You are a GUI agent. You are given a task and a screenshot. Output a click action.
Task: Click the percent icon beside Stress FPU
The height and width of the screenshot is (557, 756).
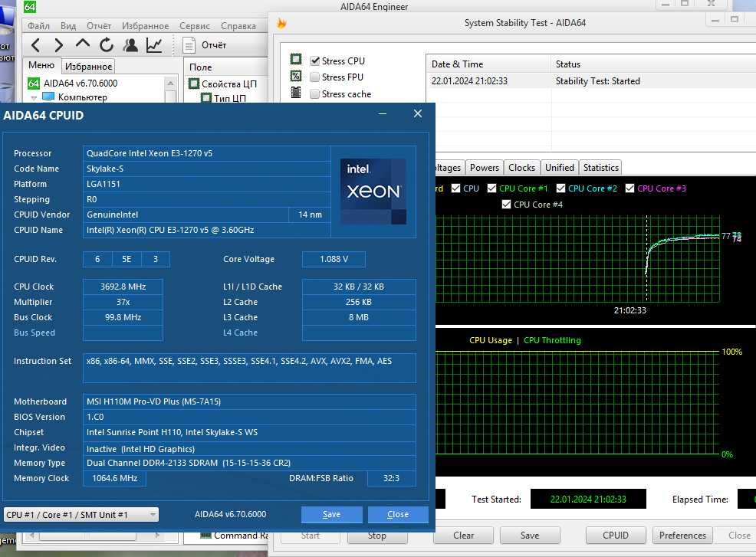(x=296, y=76)
